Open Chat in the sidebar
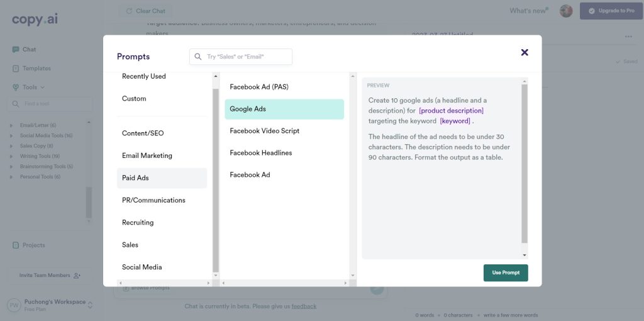 24,49
